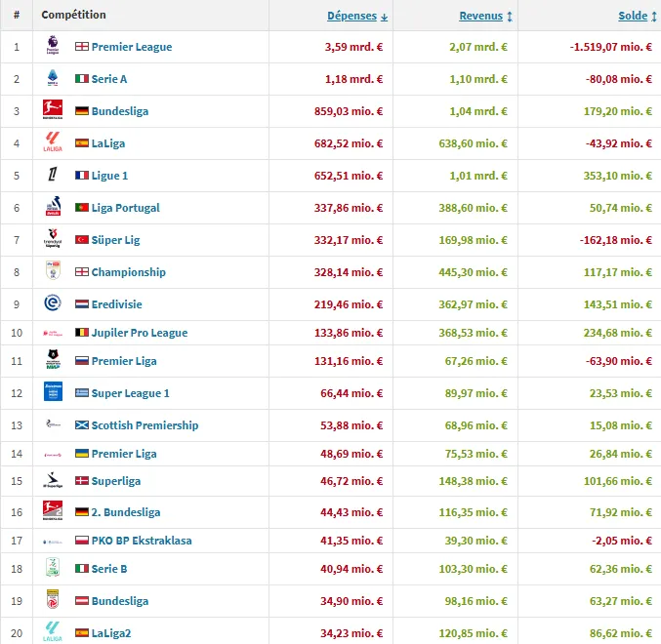Click the Eredivisie logo icon
The height and width of the screenshot is (644, 661).
click(53, 303)
